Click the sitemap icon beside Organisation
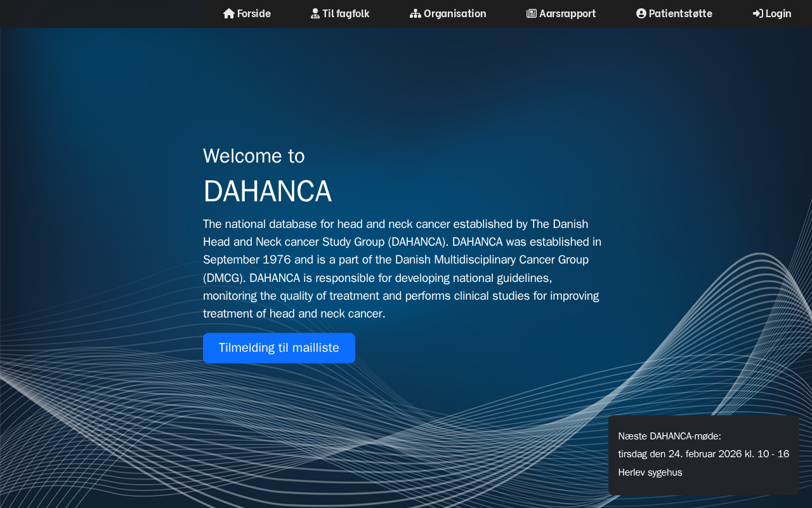Screen dimensions: 812x508 point(416,14)
